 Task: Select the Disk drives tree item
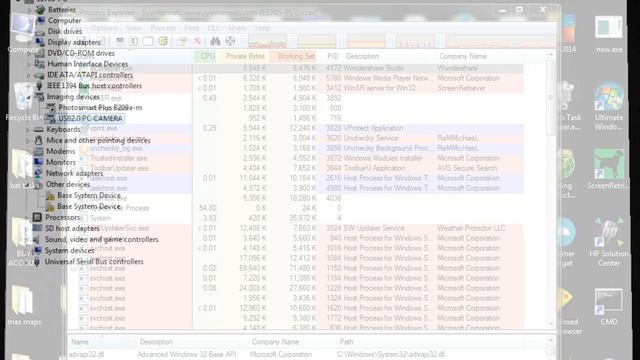pos(64,31)
